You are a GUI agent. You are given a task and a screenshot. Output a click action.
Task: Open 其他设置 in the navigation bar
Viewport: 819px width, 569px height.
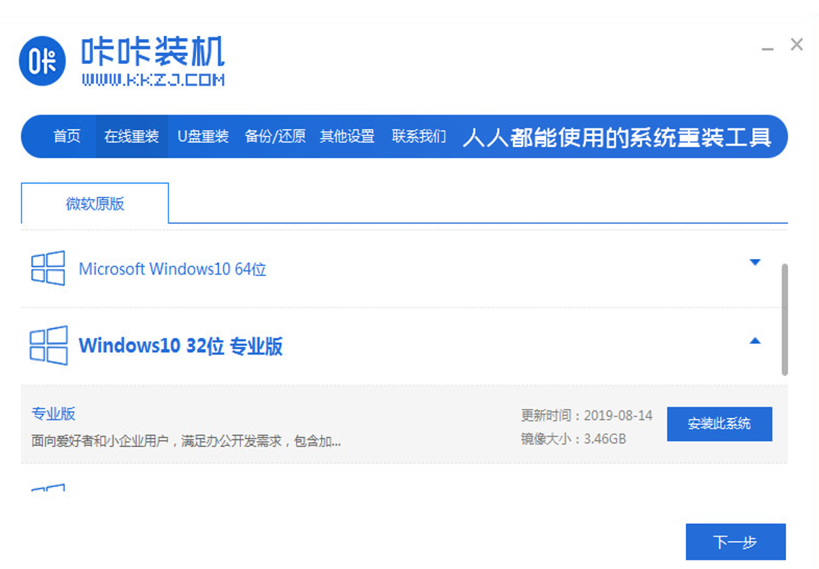pyautogui.click(x=347, y=137)
